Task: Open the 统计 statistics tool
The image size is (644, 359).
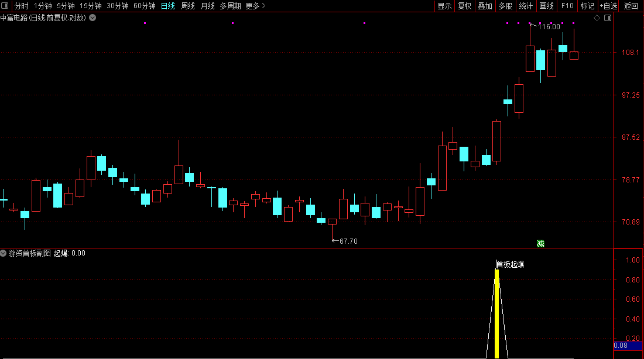Action: click(x=526, y=6)
